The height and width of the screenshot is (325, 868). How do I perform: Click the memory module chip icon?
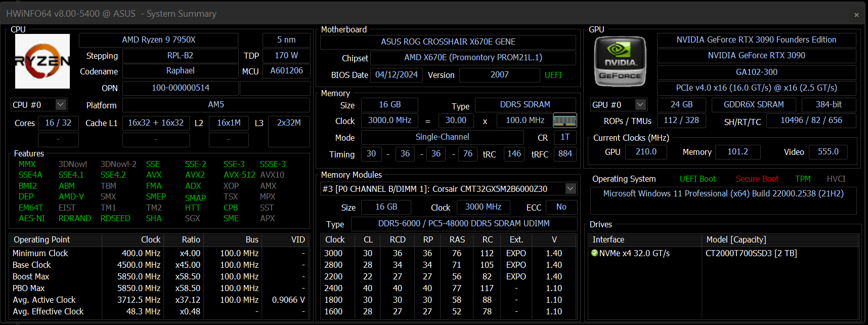click(565, 120)
